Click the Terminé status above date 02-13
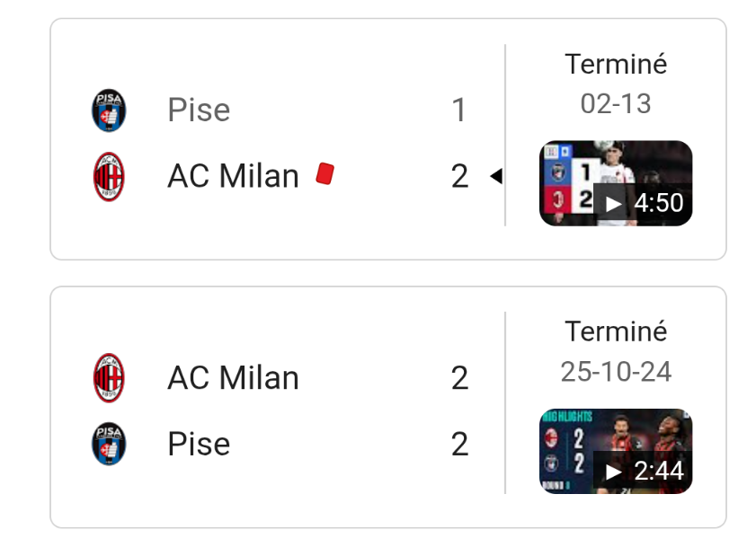The image size is (756, 556). [616, 64]
